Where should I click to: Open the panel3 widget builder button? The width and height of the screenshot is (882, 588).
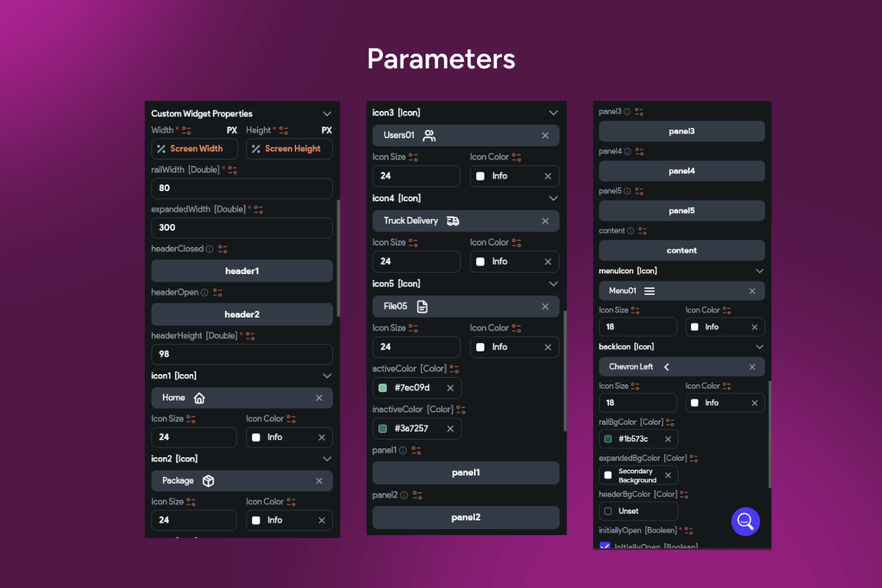[x=681, y=132]
